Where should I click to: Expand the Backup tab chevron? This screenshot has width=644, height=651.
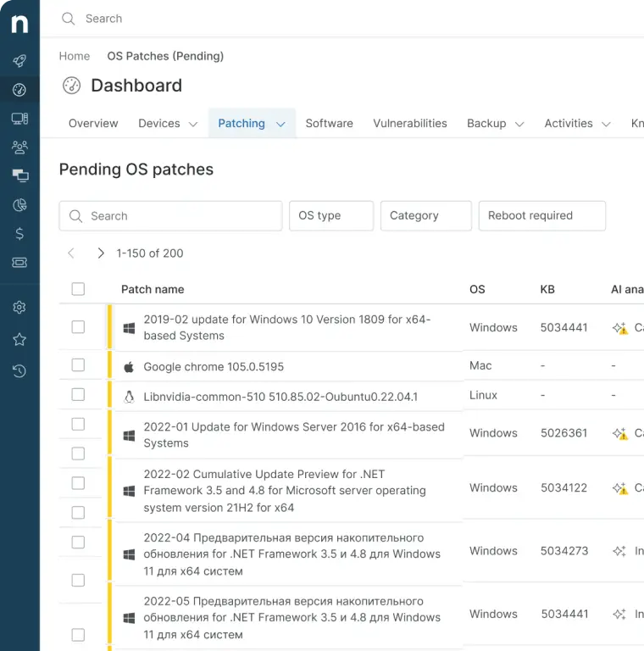tap(519, 124)
